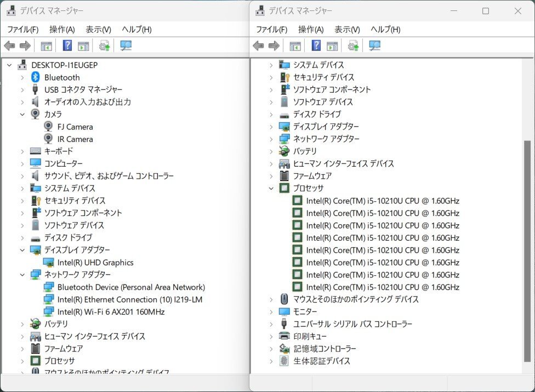
Task: Select the FJ Camera device icon
Action: tap(48, 127)
